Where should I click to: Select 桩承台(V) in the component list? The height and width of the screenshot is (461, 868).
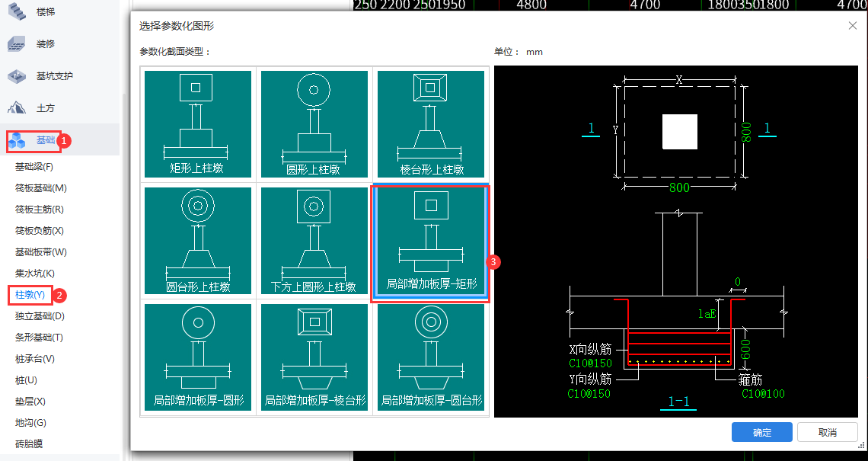35,358
